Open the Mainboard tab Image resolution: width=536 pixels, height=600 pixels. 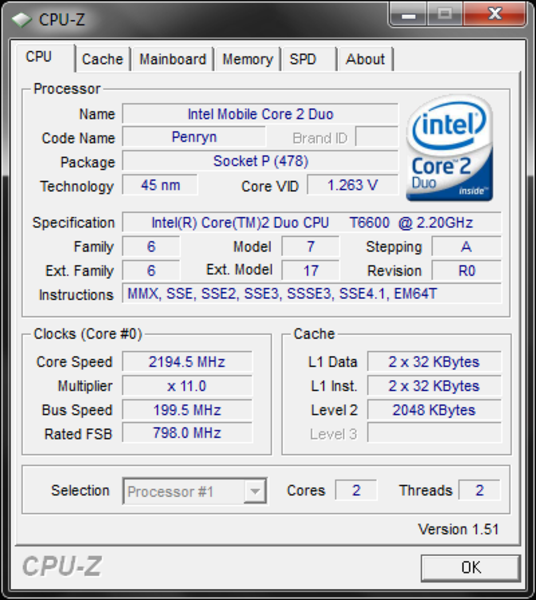coord(173,59)
